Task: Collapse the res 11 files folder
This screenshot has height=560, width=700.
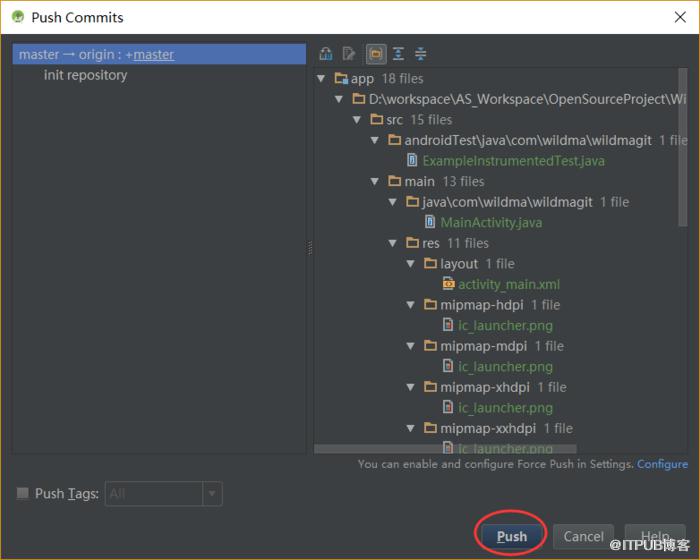Action: pyautogui.click(x=392, y=243)
